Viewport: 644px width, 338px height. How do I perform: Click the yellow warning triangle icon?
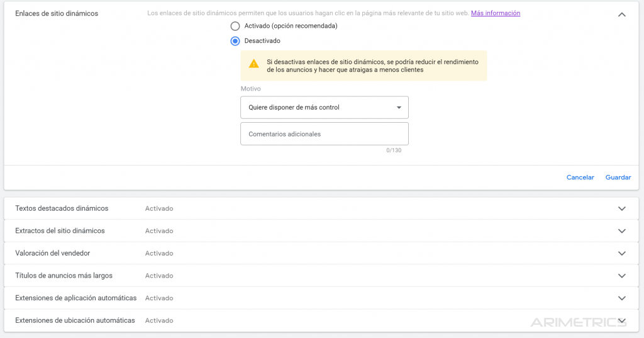pyautogui.click(x=254, y=64)
